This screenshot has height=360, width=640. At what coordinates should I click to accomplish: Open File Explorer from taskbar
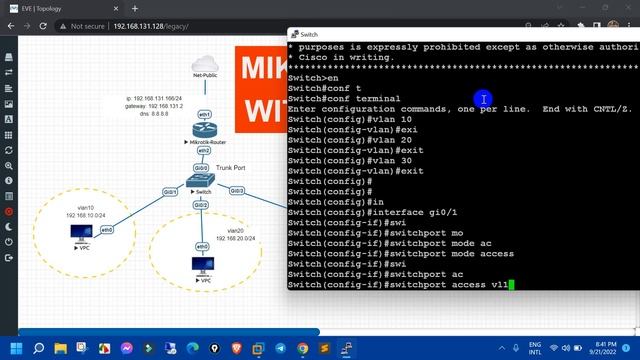click(x=60, y=348)
